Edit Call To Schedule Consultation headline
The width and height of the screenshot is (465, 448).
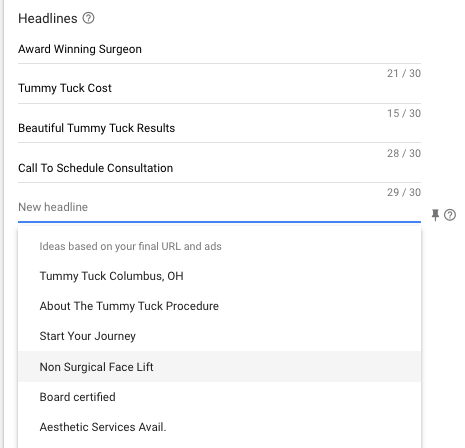(219, 168)
